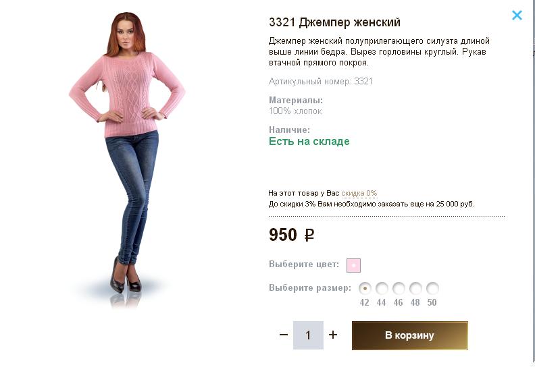Click the quantity input field
Viewport: 535px width, 392px height.
[x=308, y=335]
